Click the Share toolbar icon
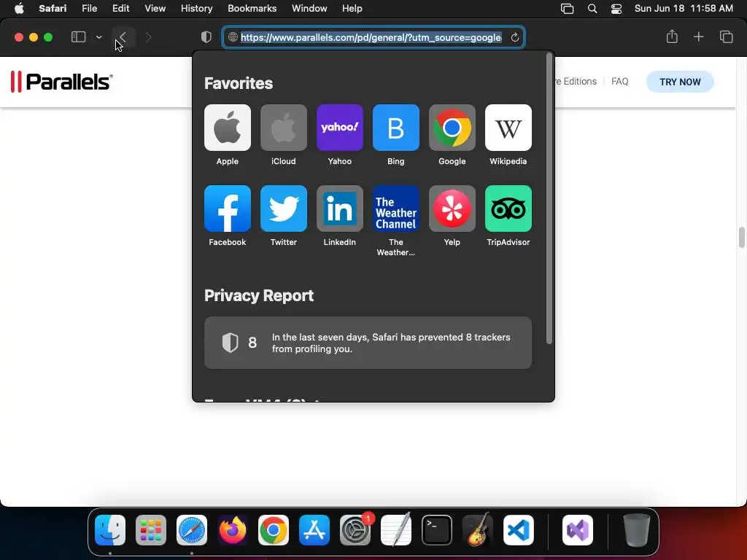Image resolution: width=747 pixels, height=560 pixels. click(672, 36)
